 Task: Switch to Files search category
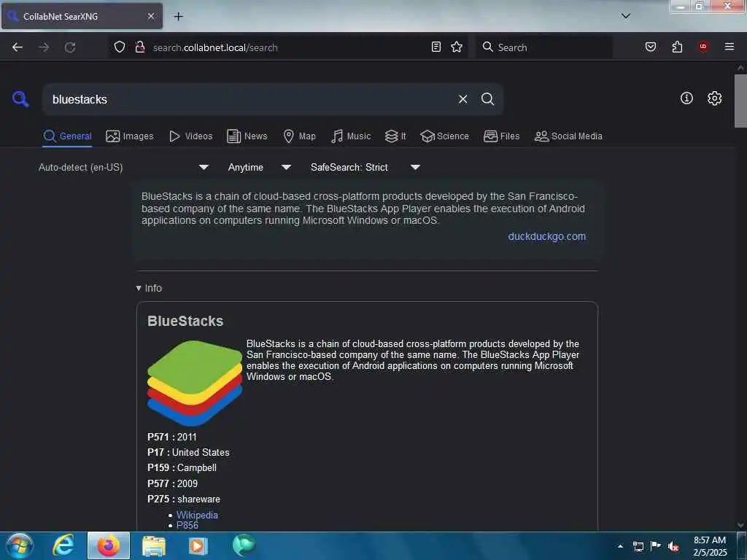click(501, 136)
